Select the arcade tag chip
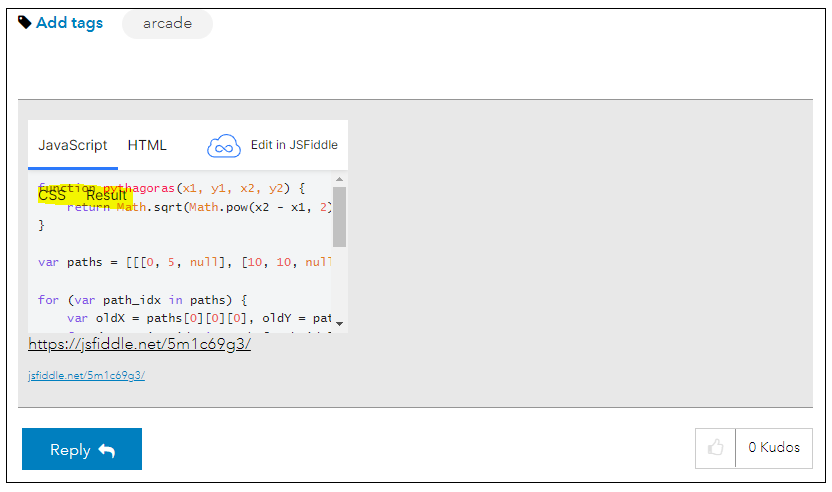 [x=167, y=24]
